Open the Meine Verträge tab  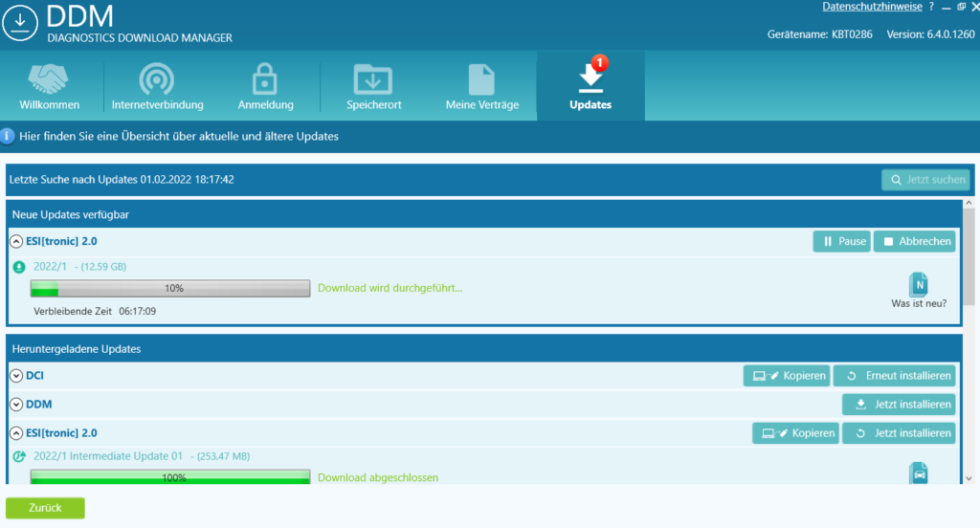click(x=482, y=87)
